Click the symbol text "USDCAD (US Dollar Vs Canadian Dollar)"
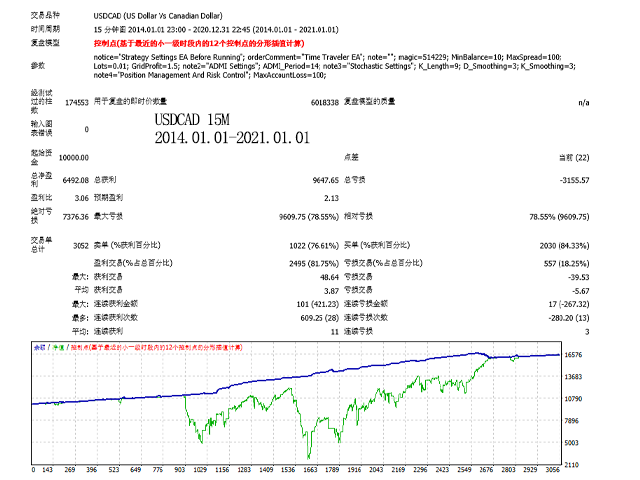The image size is (640, 480). tap(158, 16)
